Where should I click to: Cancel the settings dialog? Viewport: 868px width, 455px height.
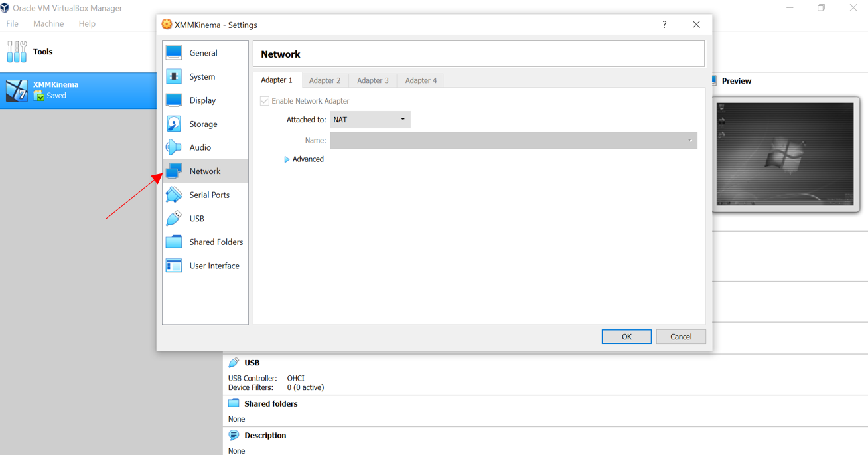[x=681, y=336]
